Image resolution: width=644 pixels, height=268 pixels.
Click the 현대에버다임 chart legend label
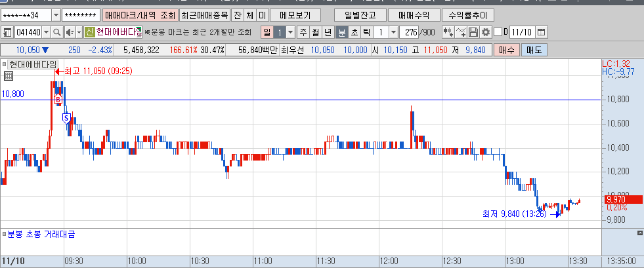click(x=33, y=64)
